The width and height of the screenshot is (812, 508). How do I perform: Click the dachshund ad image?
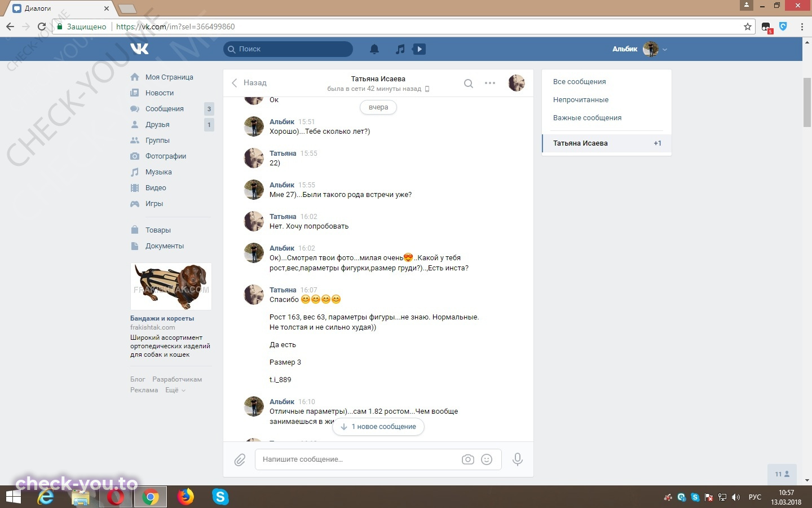(171, 286)
